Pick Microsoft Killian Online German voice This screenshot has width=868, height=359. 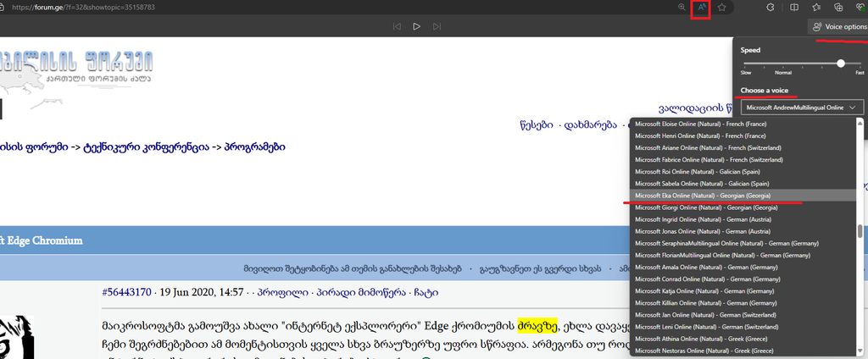744,303
